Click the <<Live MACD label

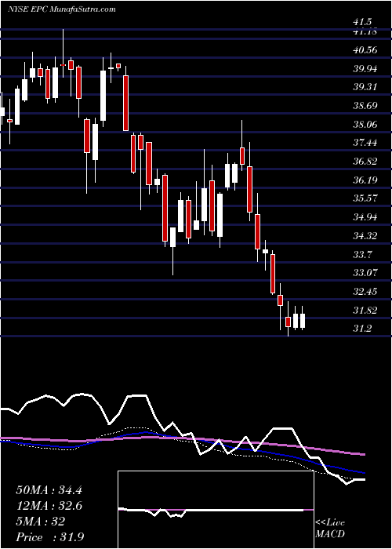point(330,529)
